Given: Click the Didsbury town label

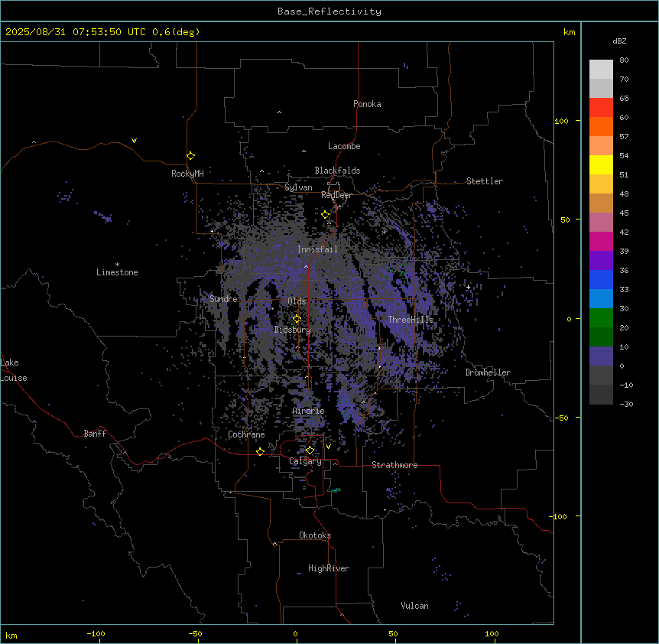Looking at the screenshot, I should [293, 330].
